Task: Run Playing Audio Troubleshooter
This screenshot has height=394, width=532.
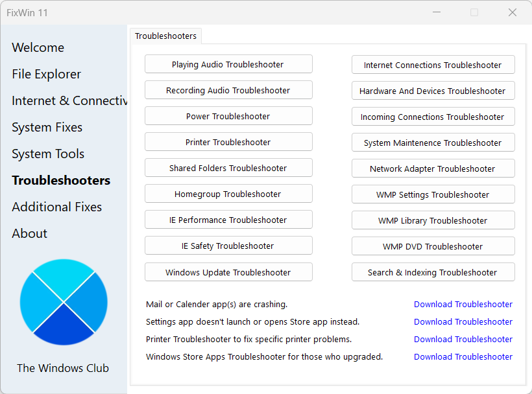Action: pos(228,64)
